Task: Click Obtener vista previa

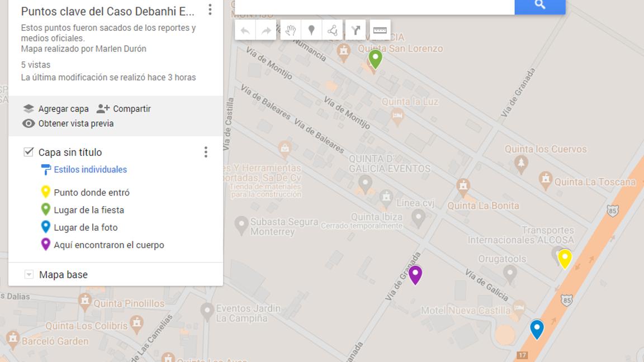Action: pyautogui.click(x=68, y=123)
